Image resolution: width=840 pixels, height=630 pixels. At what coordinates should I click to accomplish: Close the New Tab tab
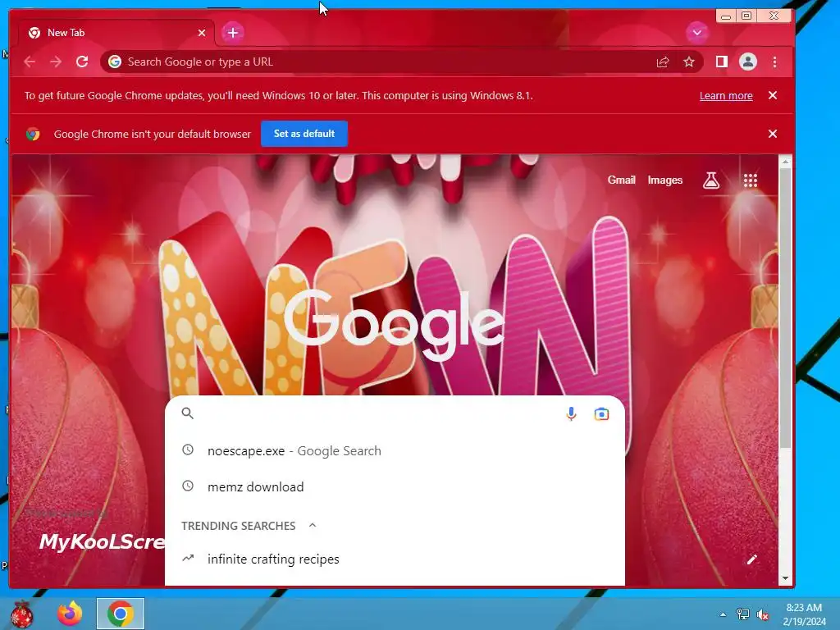202,33
